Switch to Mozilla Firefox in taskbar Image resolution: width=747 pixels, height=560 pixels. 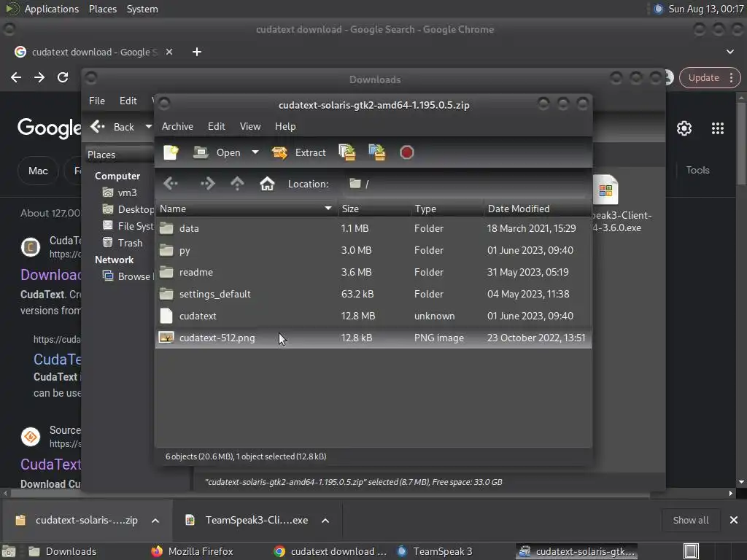click(x=193, y=551)
